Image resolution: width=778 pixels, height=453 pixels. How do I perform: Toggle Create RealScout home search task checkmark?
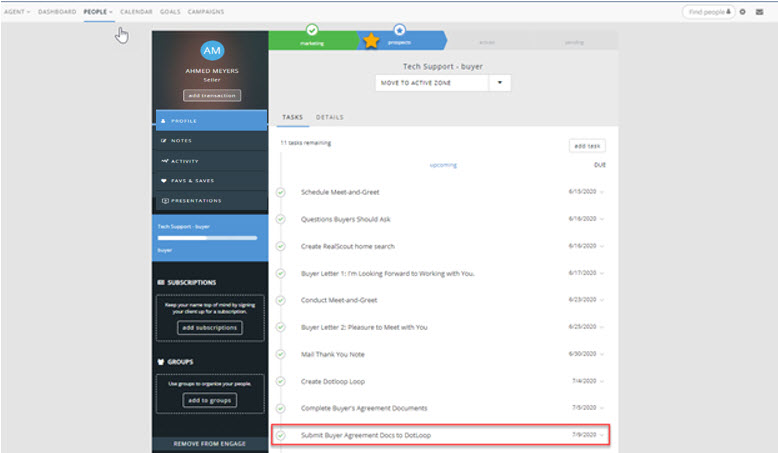[x=281, y=246]
